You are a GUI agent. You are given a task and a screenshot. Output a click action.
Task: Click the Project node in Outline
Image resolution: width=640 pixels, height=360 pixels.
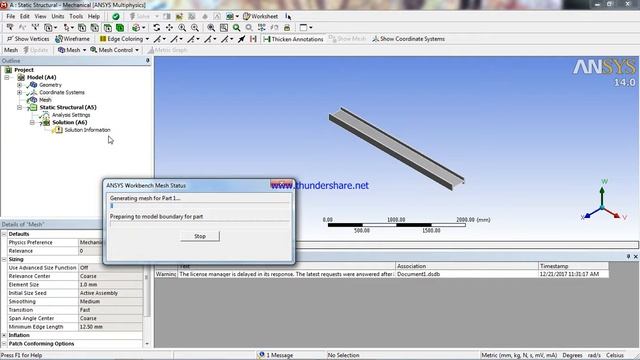(x=24, y=70)
